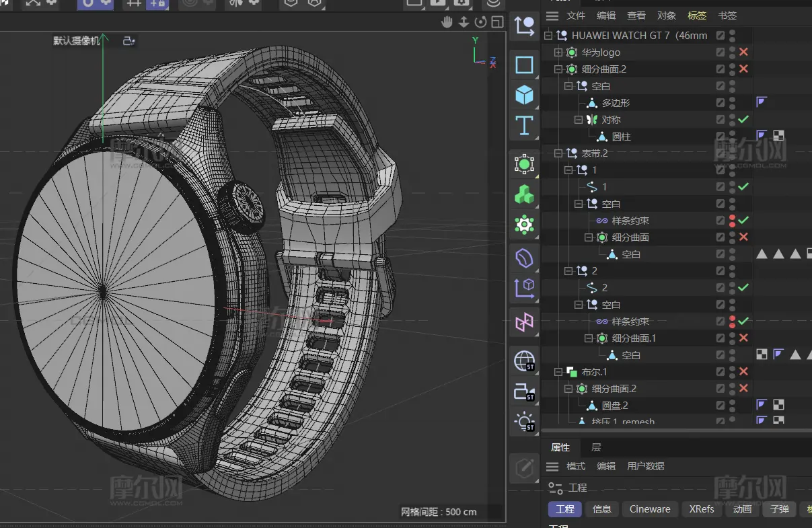
Task: Select the 多边形 object row
Action: pos(616,102)
